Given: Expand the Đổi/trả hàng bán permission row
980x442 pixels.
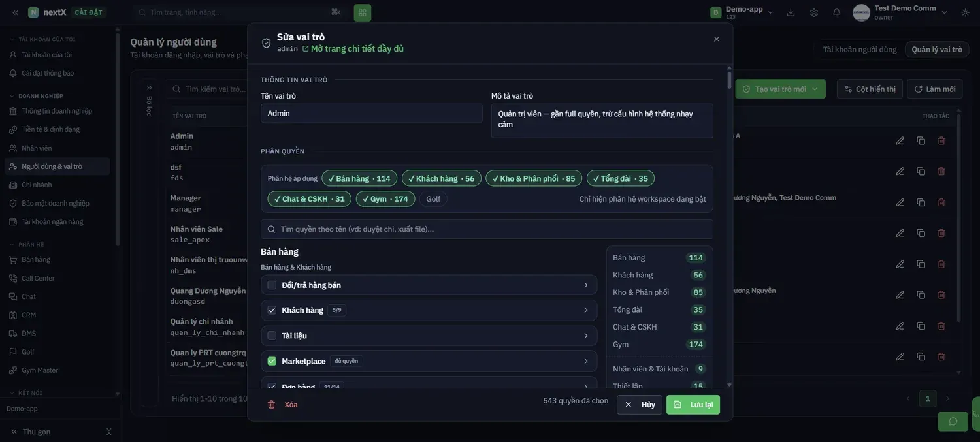Looking at the screenshot, I should (585, 285).
